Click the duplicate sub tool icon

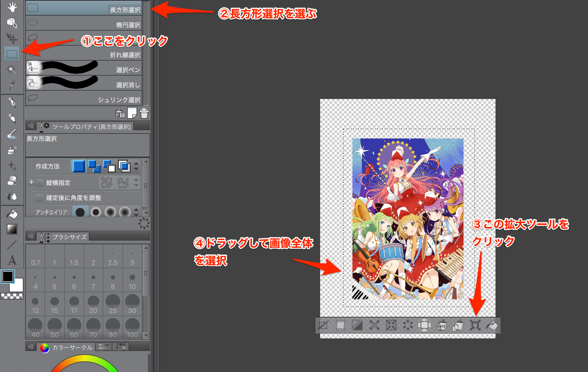[120, 113]
